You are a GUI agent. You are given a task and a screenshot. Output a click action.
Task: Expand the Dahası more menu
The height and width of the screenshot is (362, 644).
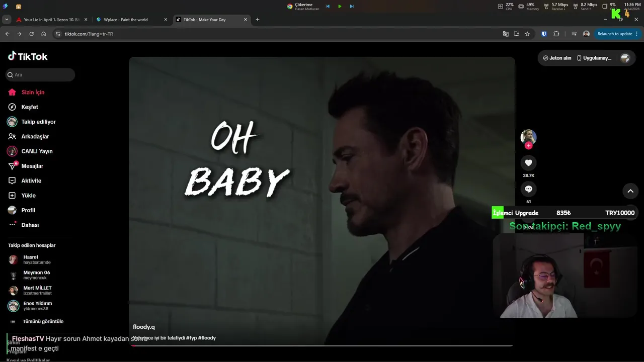(x=30, y=225)
